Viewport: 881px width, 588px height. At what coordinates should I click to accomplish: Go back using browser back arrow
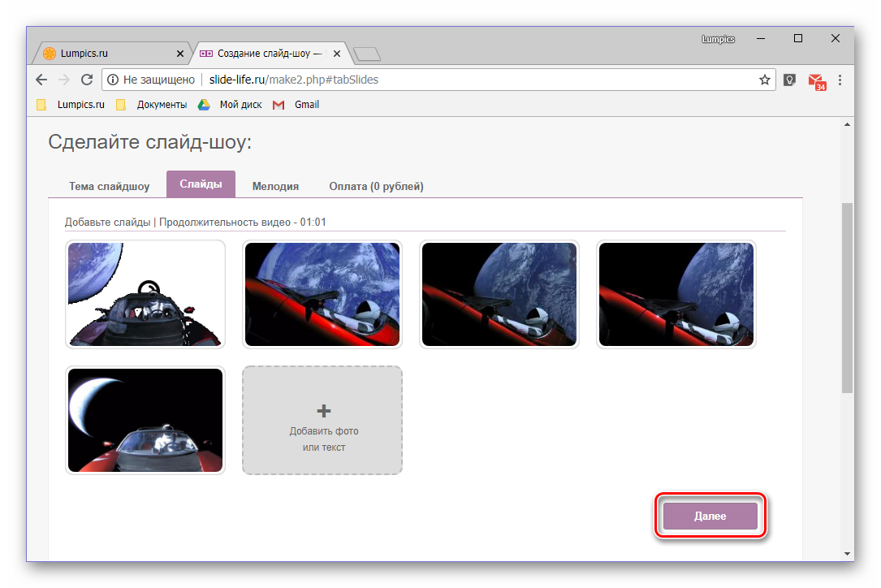pos(41,80)
